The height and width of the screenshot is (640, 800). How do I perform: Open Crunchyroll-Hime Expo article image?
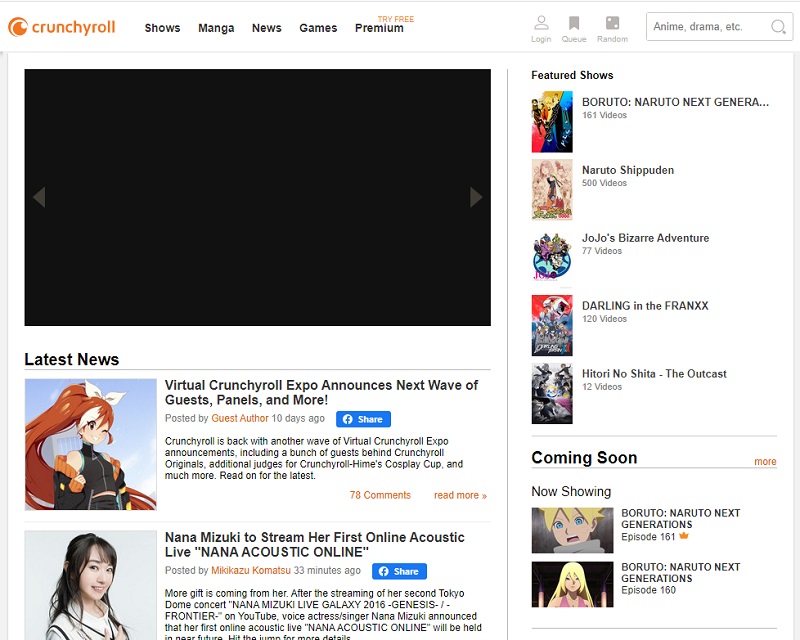click(x=91, y=444)
